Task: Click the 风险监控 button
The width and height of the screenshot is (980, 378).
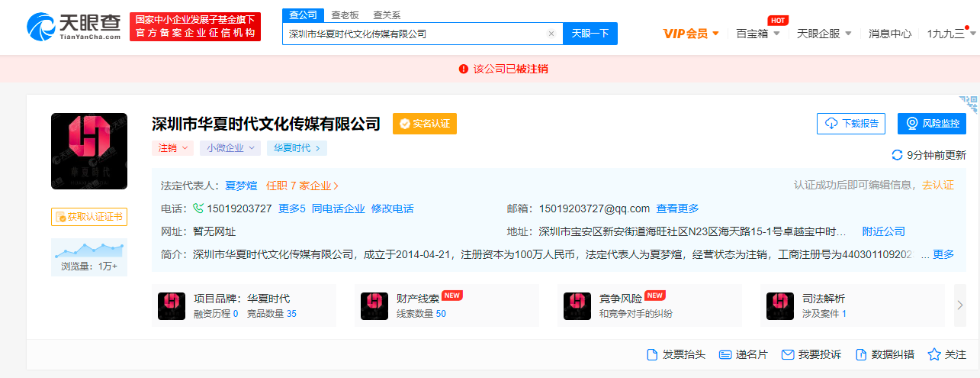Action: pos(932,124)
